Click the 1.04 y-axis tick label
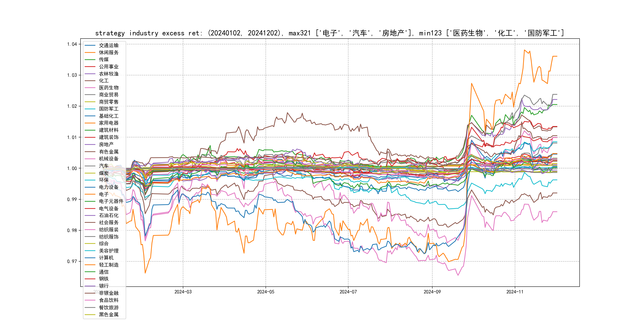Image resolution: width=644 pixels, height=322 pixels. pos(72,44)
